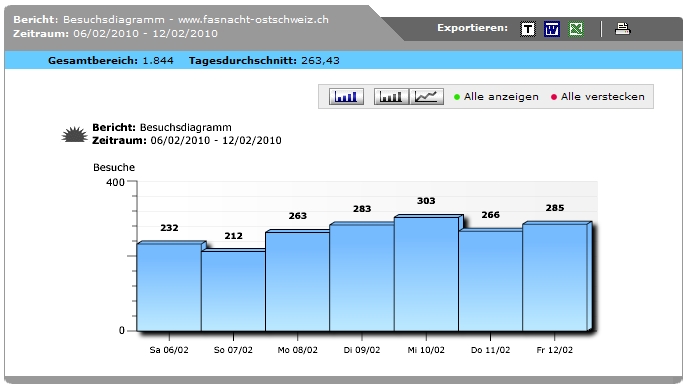This screenshot has width=687, height=387.
Task: Click the 263 value label
Action: (x=297, y=216)
